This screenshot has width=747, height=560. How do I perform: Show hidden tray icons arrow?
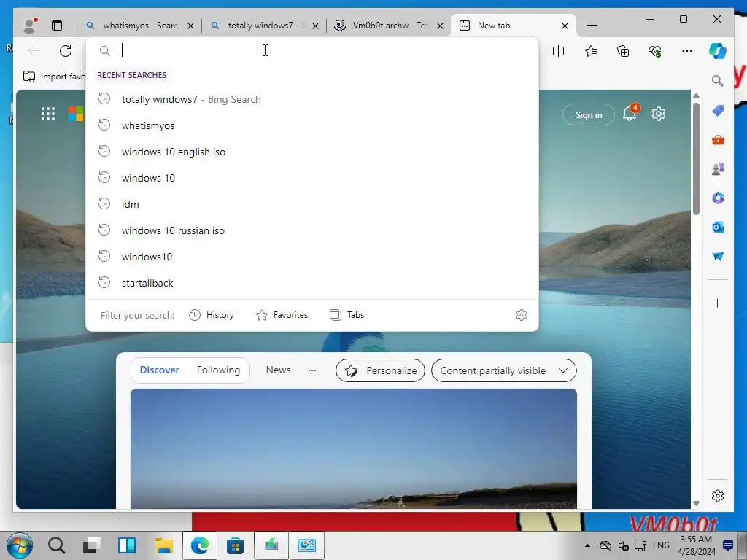point(587,545)
